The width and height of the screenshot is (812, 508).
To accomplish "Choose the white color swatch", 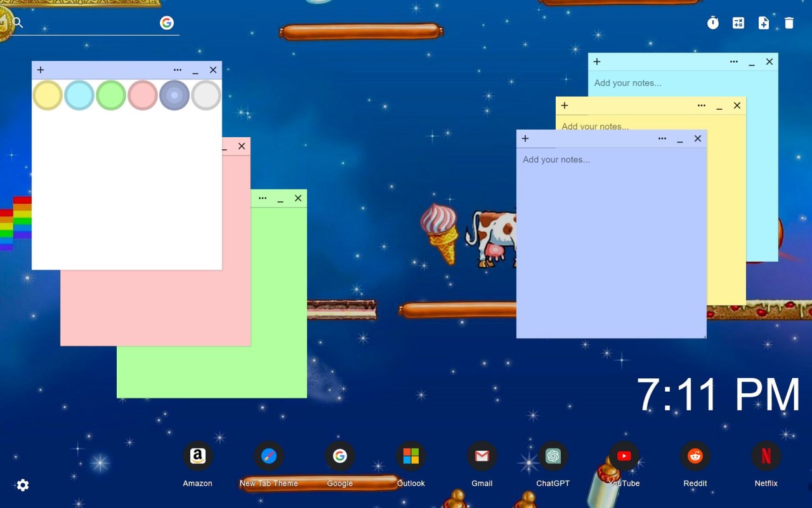I will coord(206,95).
